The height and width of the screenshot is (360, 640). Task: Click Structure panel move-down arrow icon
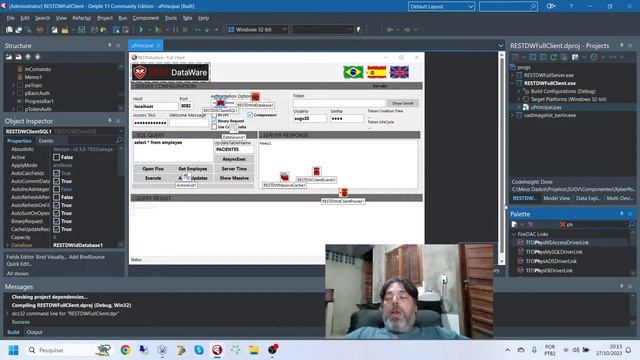(38, 57)
